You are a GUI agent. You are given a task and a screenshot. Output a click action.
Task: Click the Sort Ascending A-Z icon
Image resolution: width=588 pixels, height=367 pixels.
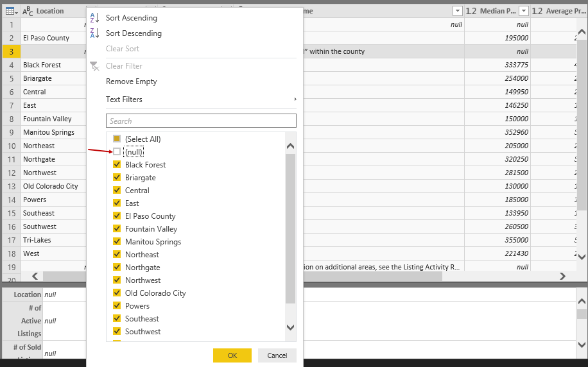coord(94,18)
